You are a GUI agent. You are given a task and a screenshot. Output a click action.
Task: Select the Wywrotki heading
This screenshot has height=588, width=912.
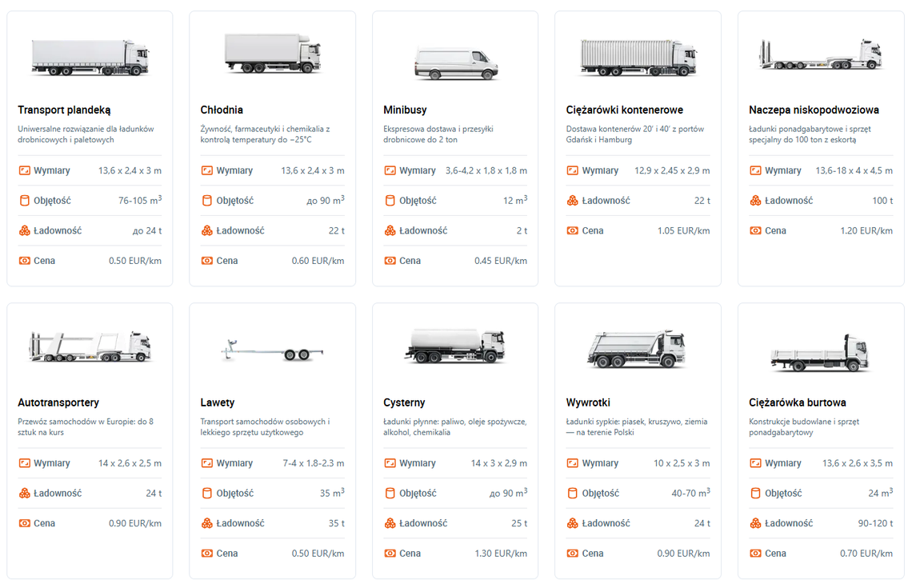[588, 402]
